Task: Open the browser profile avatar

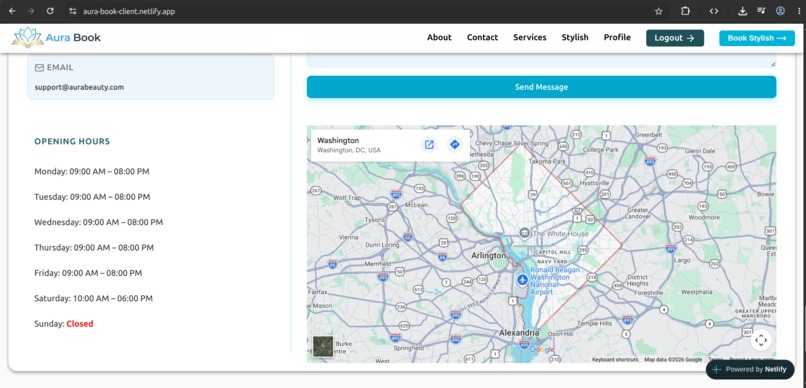Action: click(780, 11)
